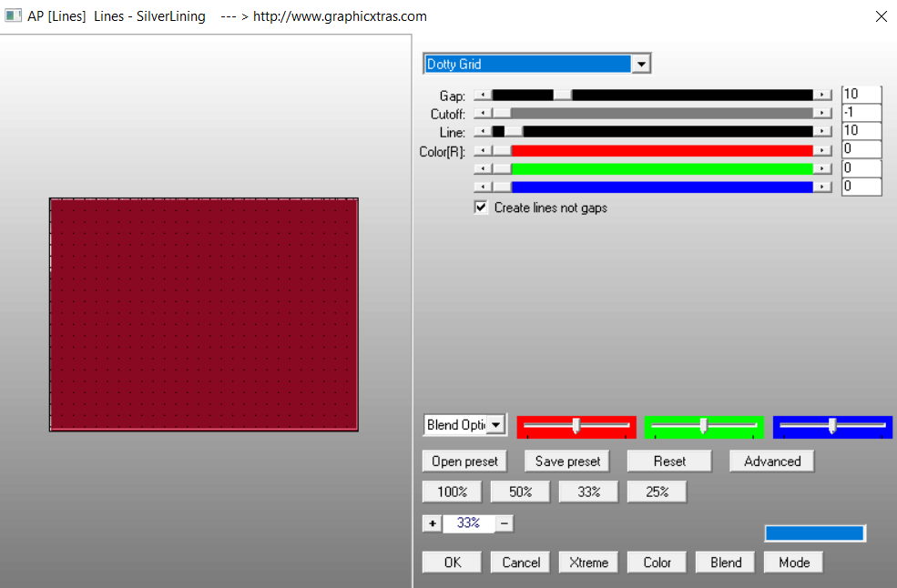Click the red Color[R] slider right arrow
897x588 pixels.
822,150
